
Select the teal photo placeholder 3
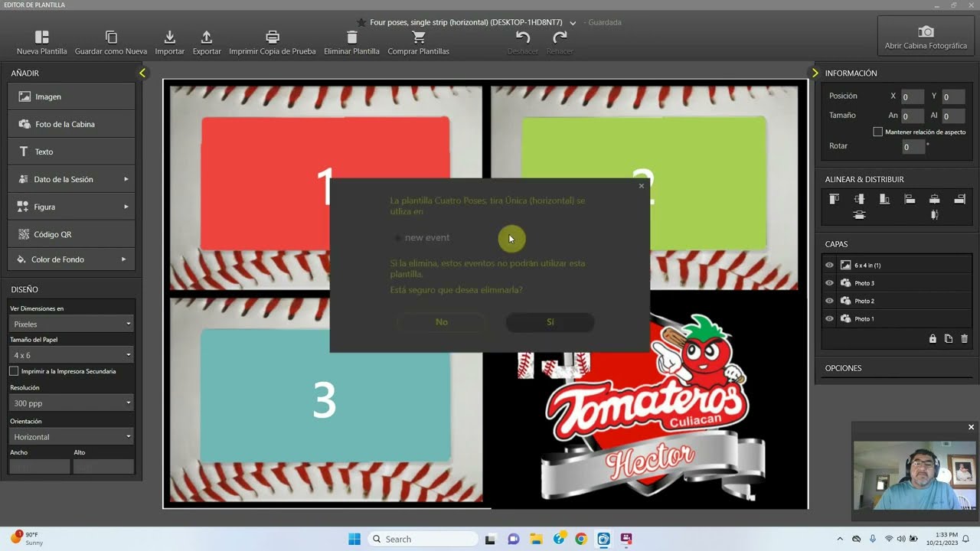[325, 396]
